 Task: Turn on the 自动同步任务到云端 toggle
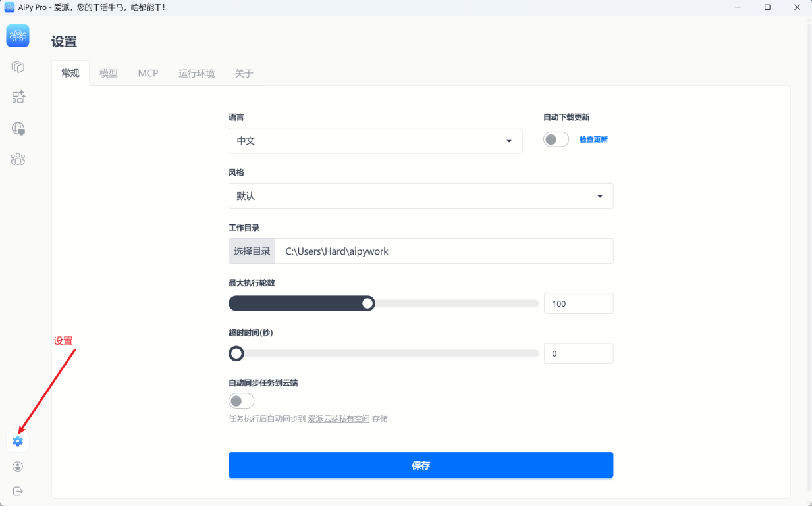pos(241,401)
